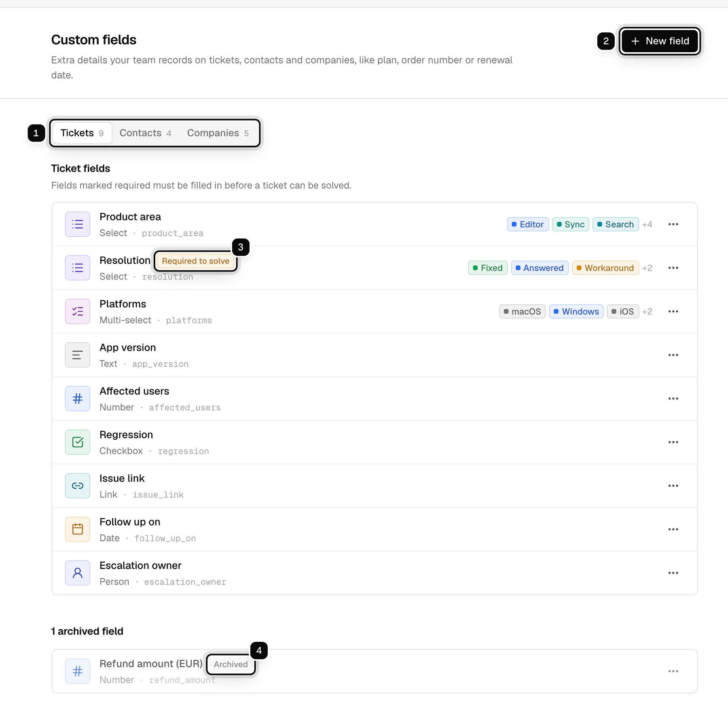
Task: Click the Regression checkbox icon
Action: [77, 442]
